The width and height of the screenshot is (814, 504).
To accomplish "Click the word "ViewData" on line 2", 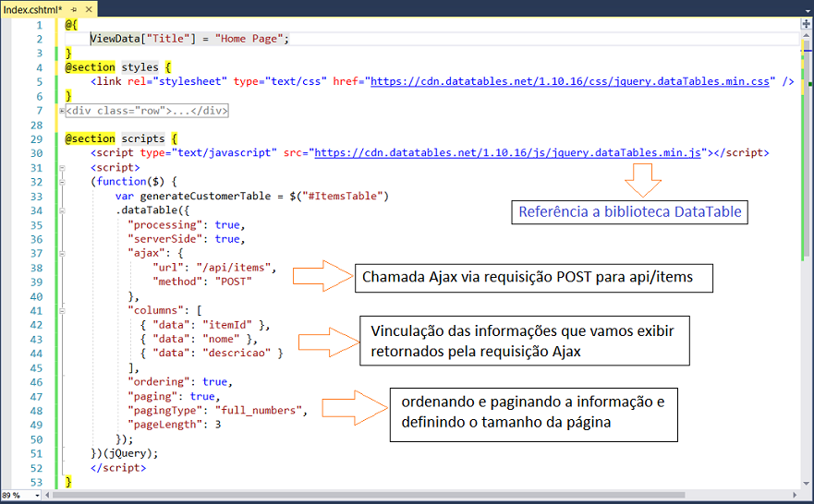I will coord(115,39).
